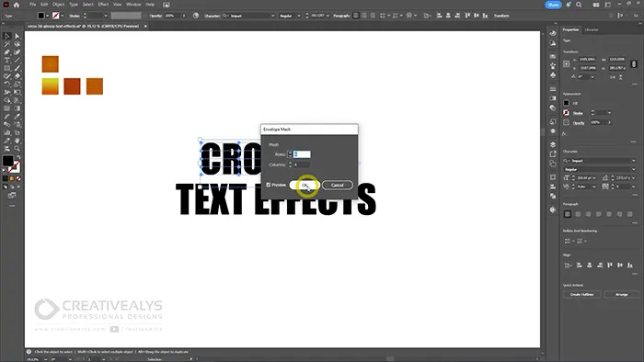
Task: Select the Eyedropper tool
Action: point(17,117)
